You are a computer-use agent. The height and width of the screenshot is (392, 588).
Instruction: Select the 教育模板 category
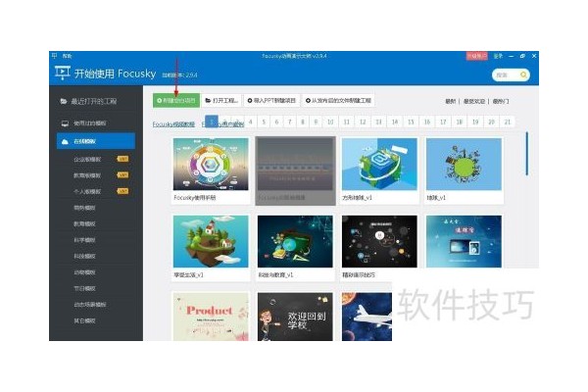pyautogui.click(x=84, y=224)
